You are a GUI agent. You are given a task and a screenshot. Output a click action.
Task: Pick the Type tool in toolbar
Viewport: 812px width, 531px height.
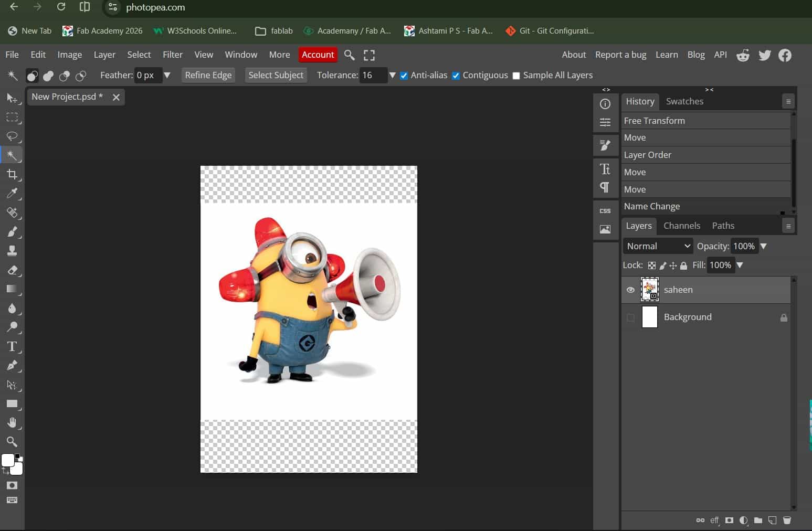(12, 346)
